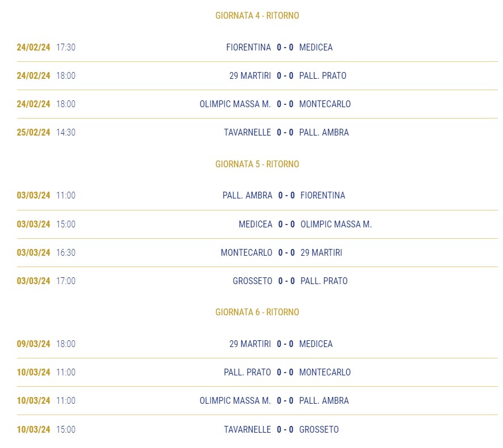Select the Tavarnelle team dated 25/02/24
503x448 pixels.
tap(248, 132)
